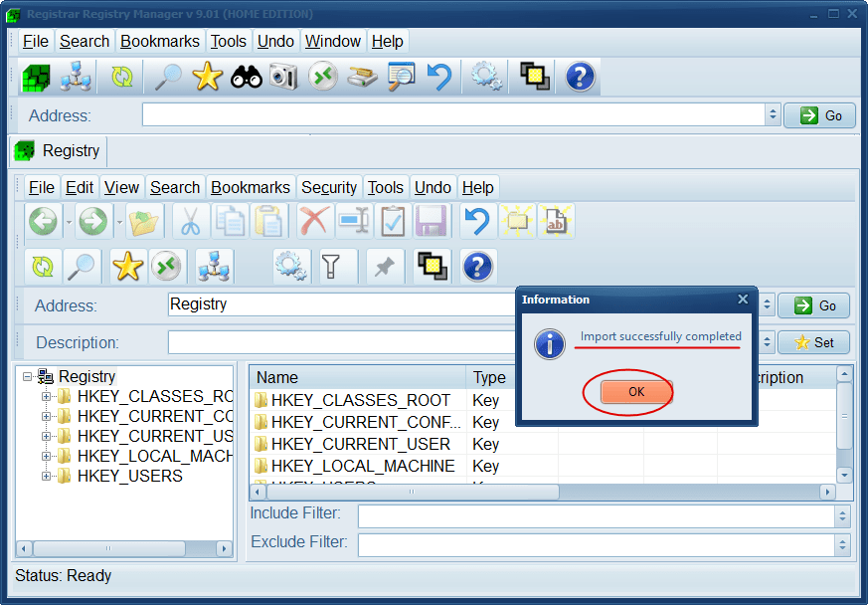Expand the HKEY_USERS tree node
This screenshot has height=605, width=868.
(47, 477)
